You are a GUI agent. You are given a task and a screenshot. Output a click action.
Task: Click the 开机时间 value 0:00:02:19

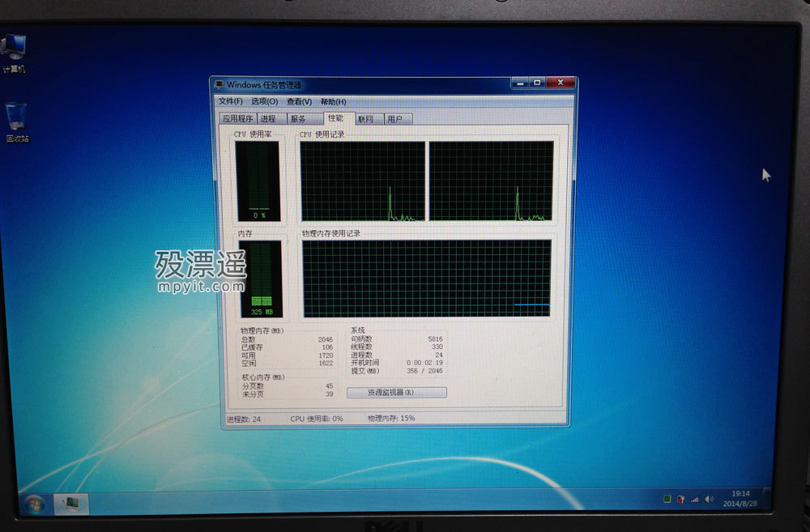[x=424, y=363]
